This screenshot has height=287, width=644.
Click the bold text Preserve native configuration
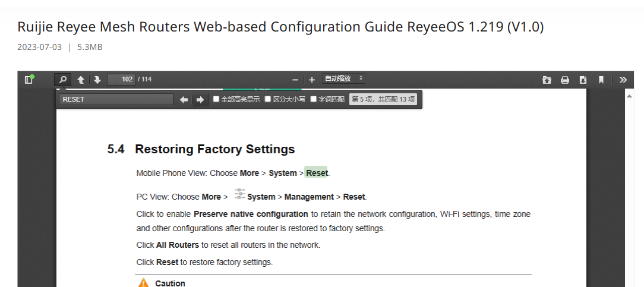point(251,214)
